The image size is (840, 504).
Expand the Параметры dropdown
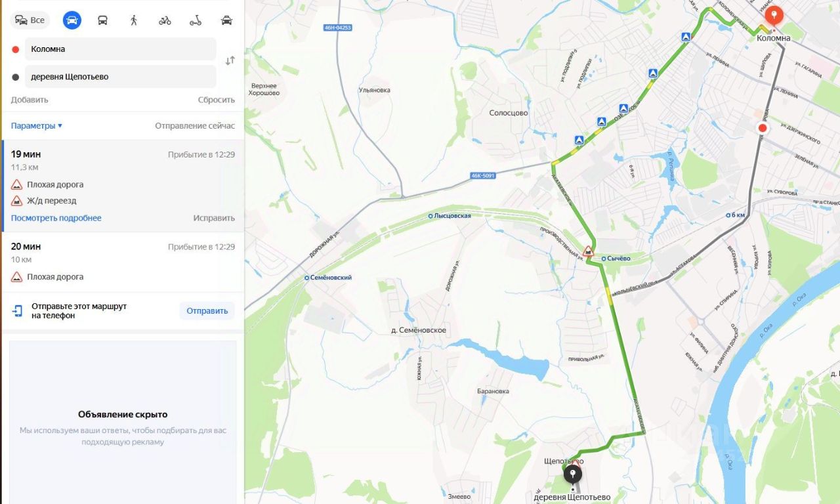[x=37, y=126]
